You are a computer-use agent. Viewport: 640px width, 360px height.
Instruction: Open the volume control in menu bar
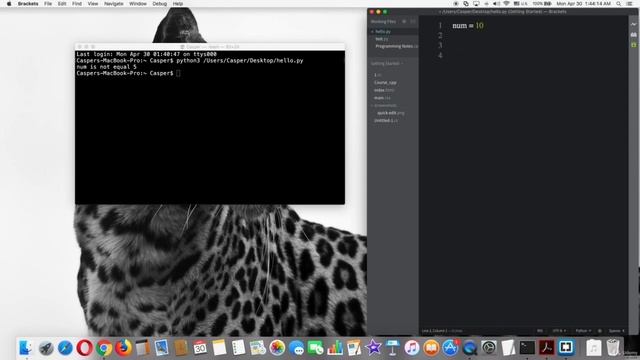[x=496, y=4]
